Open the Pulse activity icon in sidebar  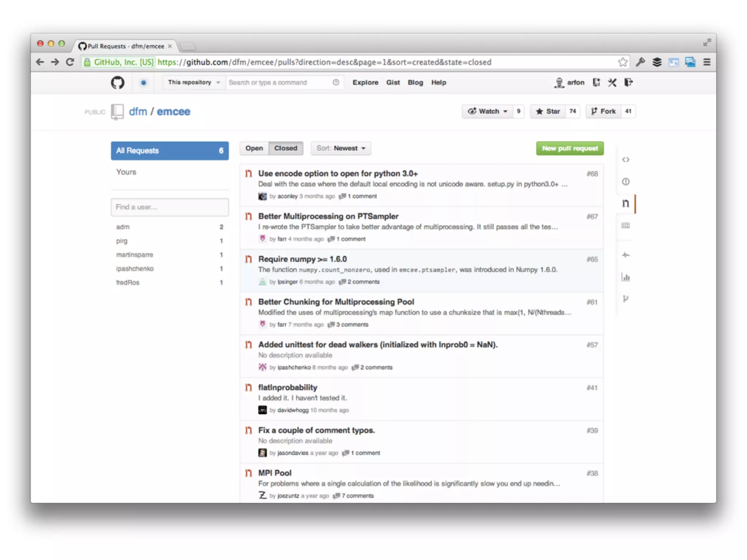[626, 255]
